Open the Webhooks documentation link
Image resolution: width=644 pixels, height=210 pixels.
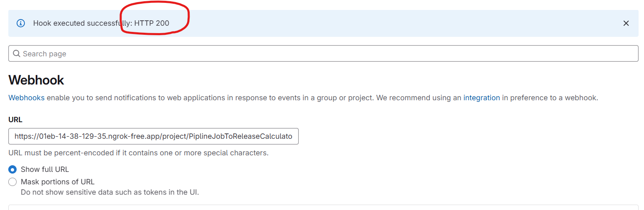(x=27, y=98)
